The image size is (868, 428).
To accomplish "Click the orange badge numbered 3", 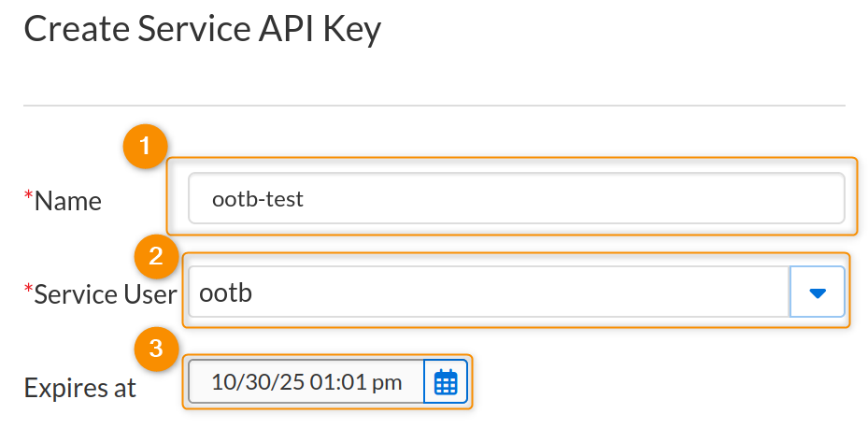I will pos(157,350).
